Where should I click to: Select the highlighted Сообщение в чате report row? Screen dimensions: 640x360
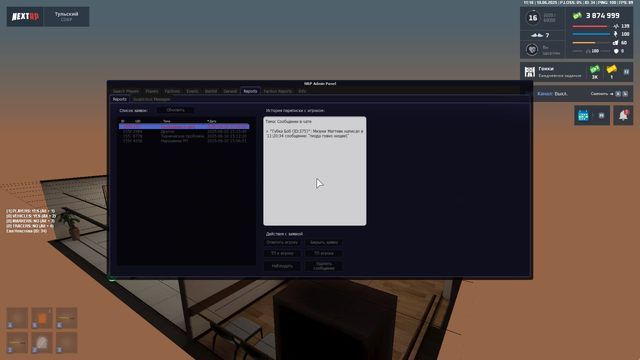(x=184, y=127)
